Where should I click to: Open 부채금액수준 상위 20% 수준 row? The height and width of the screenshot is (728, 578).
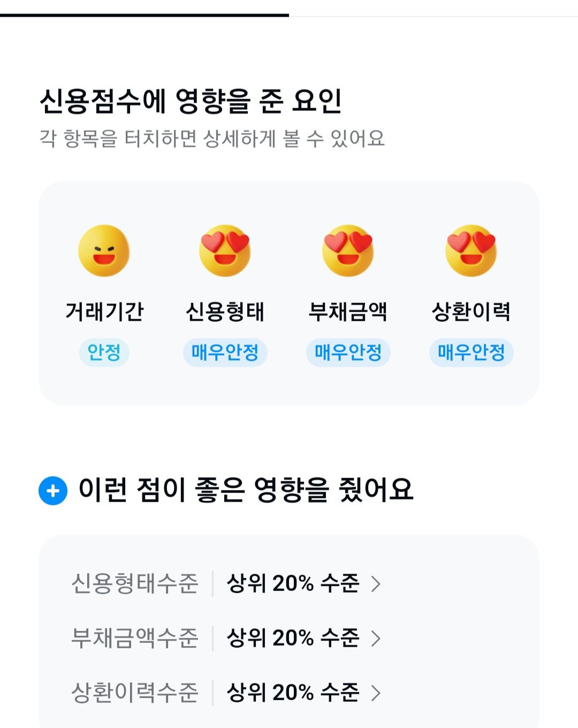[x=289, y=638]
